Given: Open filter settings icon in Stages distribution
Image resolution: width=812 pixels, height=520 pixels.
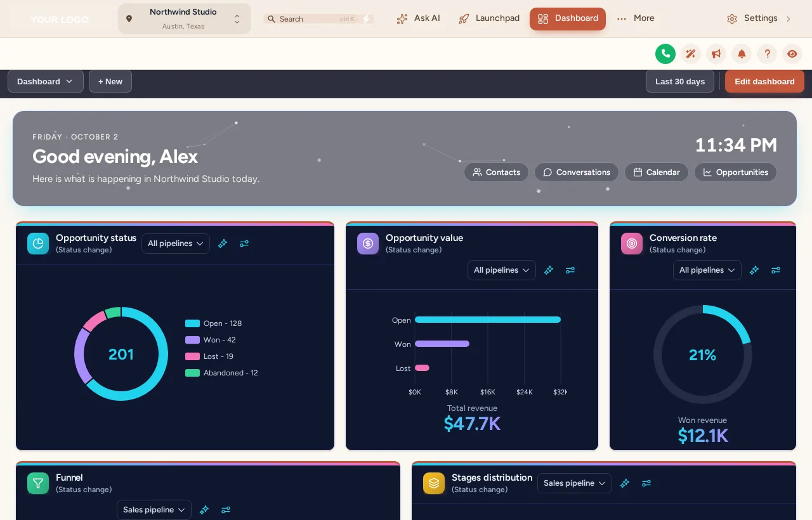Looking at the screenshot, I should pyautogui.click(x=646, y=483).
